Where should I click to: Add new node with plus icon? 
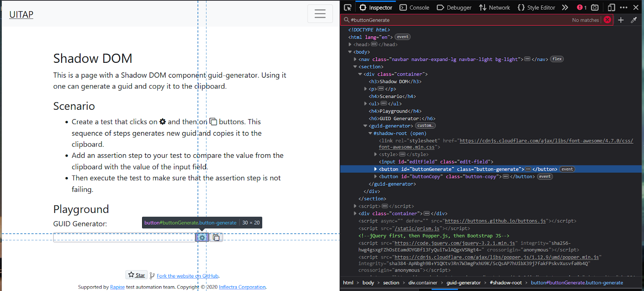pyautogui.click(x=621, y=20)
